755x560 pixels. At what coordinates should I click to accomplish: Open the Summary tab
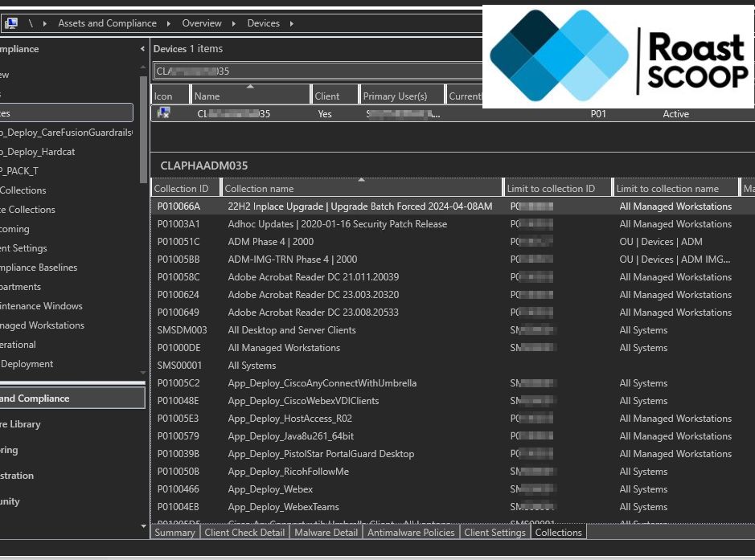174,532
